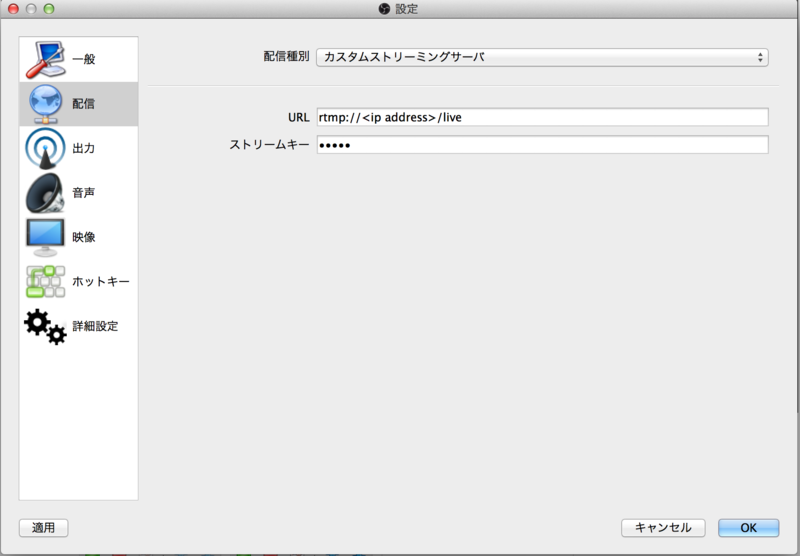Click the green zoom window button
The height and width of the screenshot is (556, 800).
49,9
